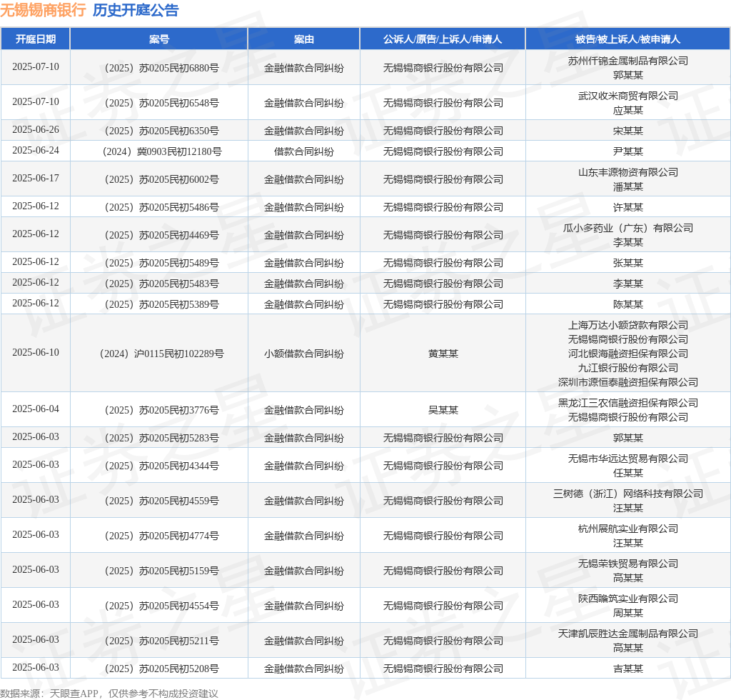
Task: Select plaintiff "黄某某"
Action: coord(443,354)
